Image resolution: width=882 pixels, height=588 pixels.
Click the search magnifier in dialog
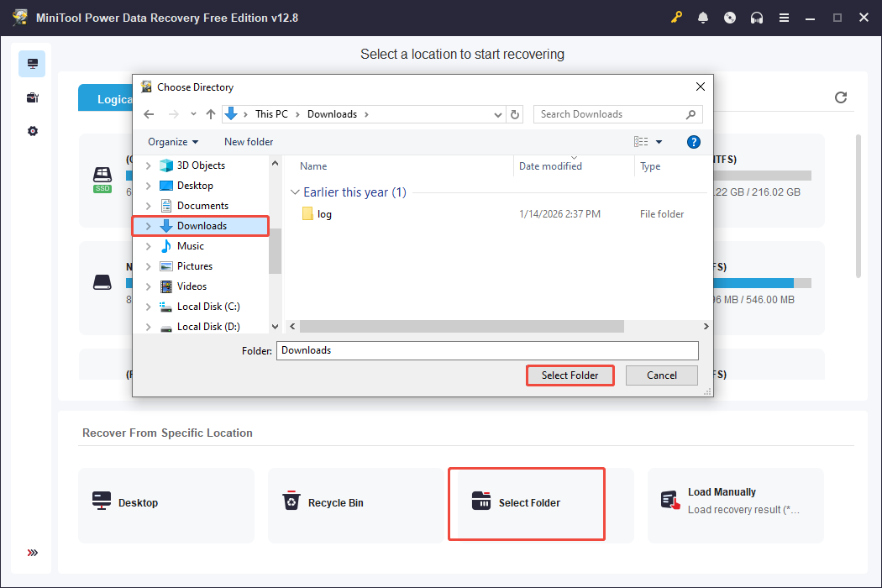pyautogui.click(x=690, y=114)
